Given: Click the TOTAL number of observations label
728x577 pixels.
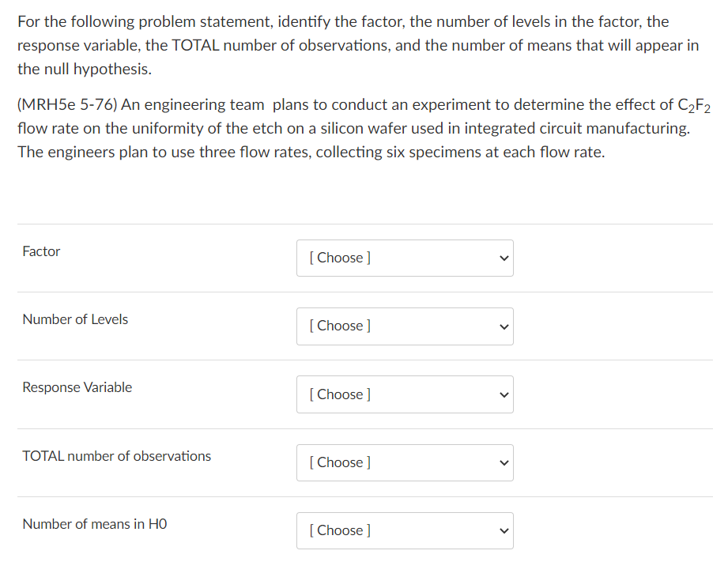Looking at the screenshot, I should [x=116, y=456].
